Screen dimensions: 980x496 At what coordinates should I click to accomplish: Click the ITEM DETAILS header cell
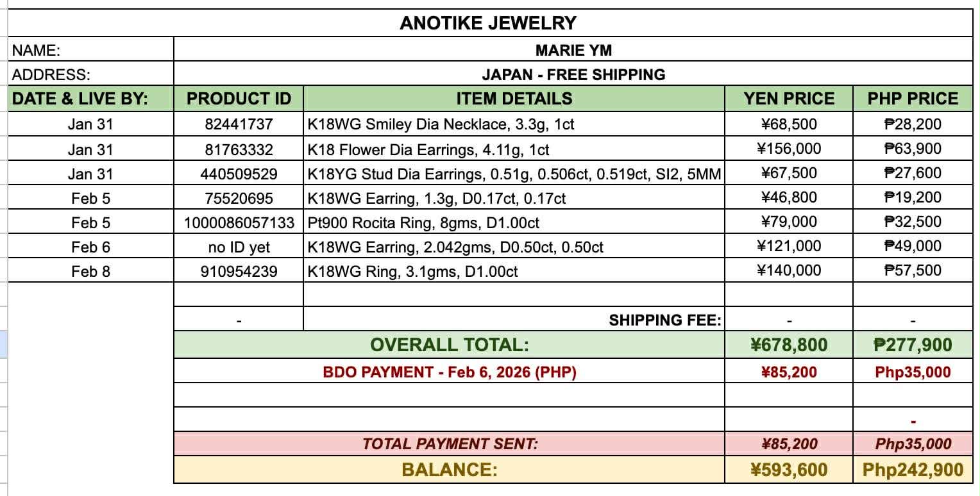(x=514, y=99)
